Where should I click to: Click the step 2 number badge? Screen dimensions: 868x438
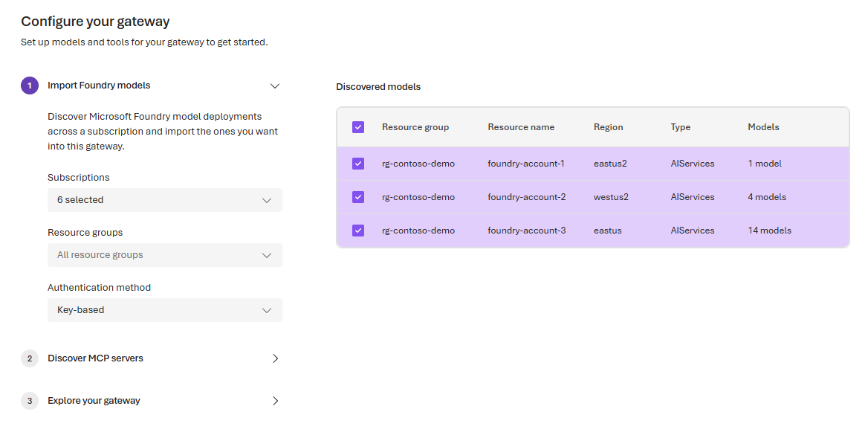click(x=30, y=358)
